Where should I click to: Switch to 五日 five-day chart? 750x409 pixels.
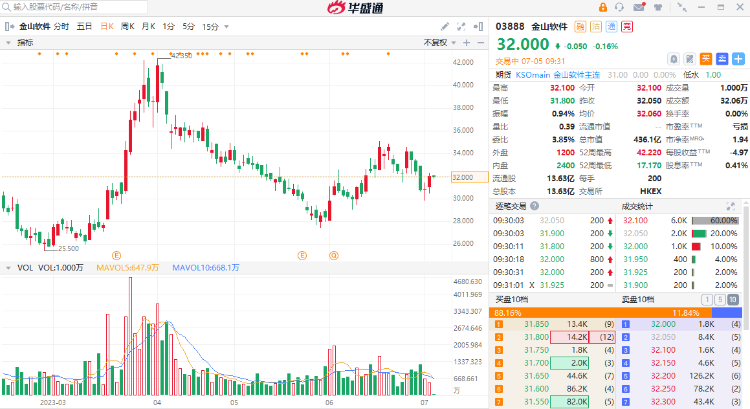click(84, 26)
